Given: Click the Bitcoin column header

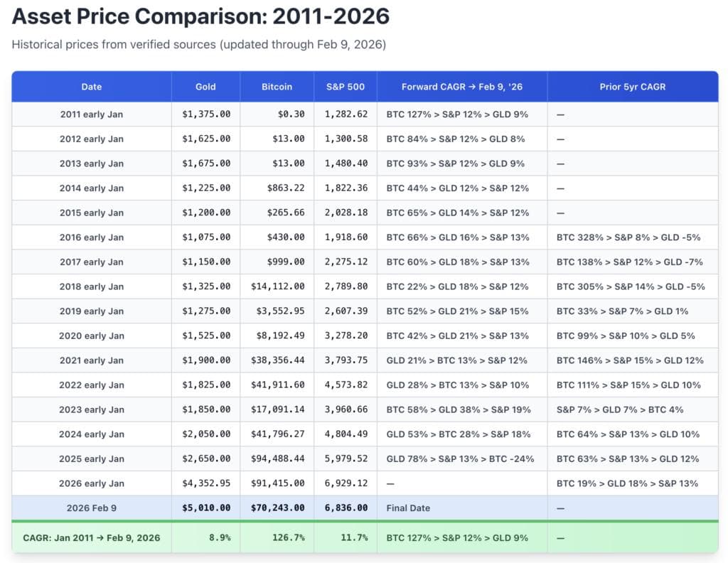Looking at the screenshot, I should pyautogui.click(x=277, y=87).
